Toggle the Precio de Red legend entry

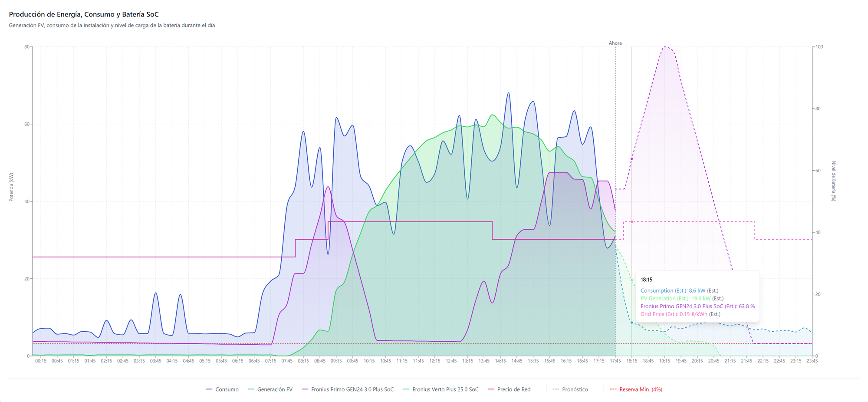[509, 389]
